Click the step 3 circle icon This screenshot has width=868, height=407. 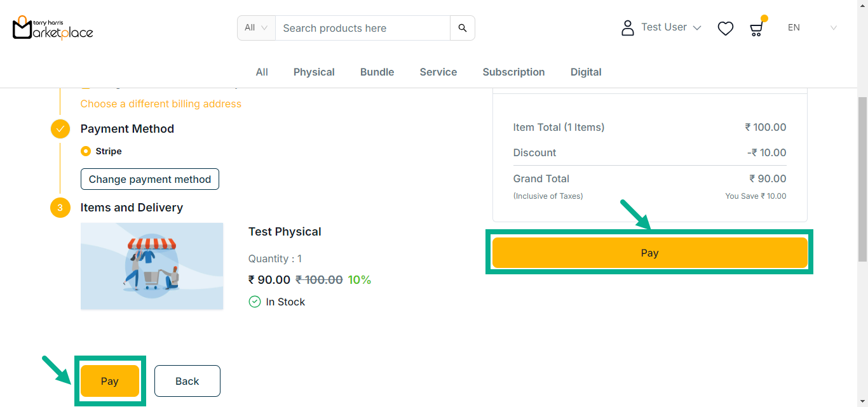[60, 208]
